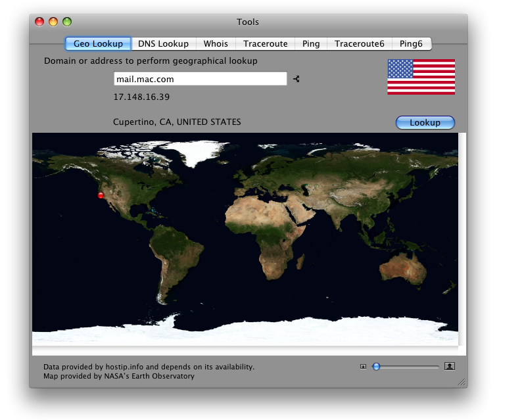
Task: Click the map zoom slider knob
Action: tap(376, 366)
